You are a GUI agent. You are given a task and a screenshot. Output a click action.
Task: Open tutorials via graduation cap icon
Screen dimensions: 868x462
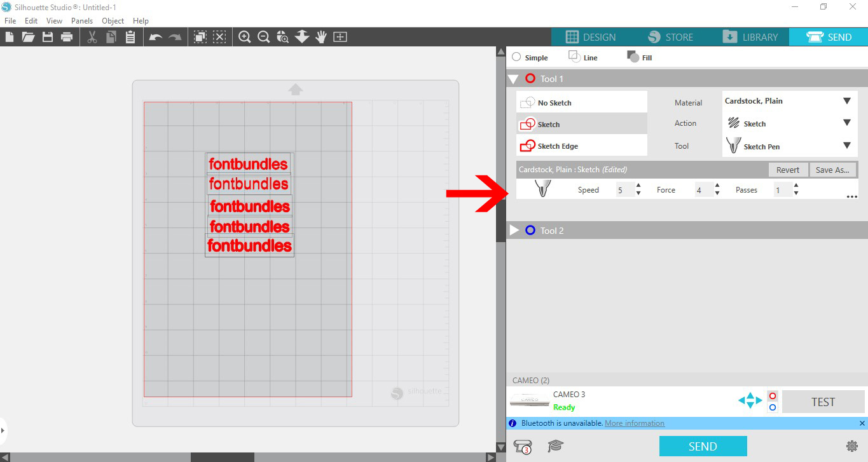click(x=556, y=446)
